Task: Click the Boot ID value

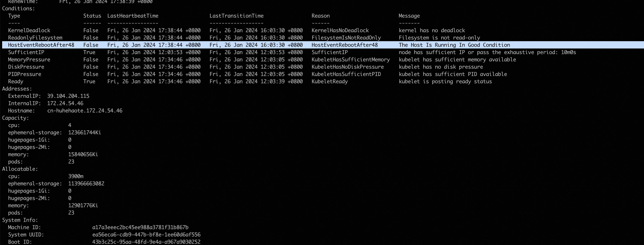Action: (x=146, y=242)
